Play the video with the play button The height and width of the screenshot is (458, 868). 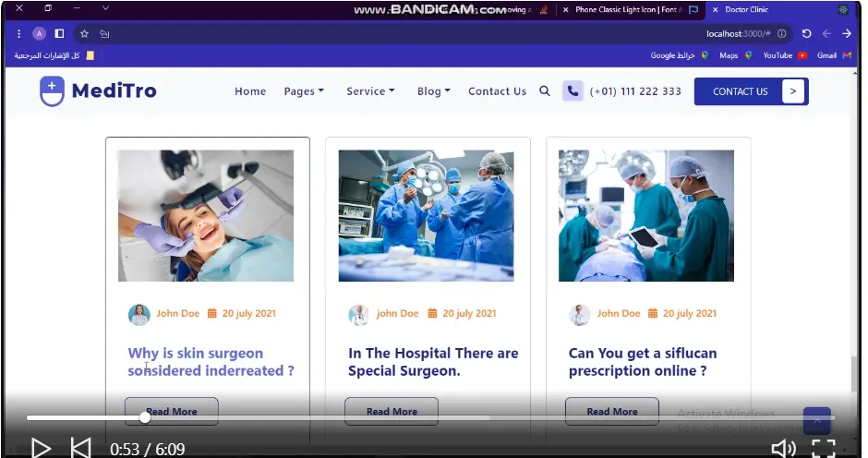(x=41, y=448)
